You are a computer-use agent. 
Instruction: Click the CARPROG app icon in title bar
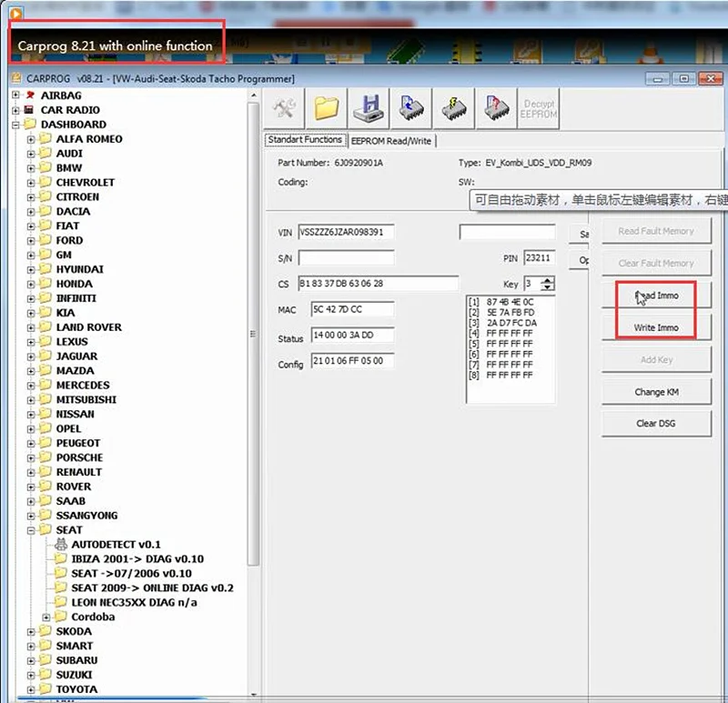tap(16, 78)
